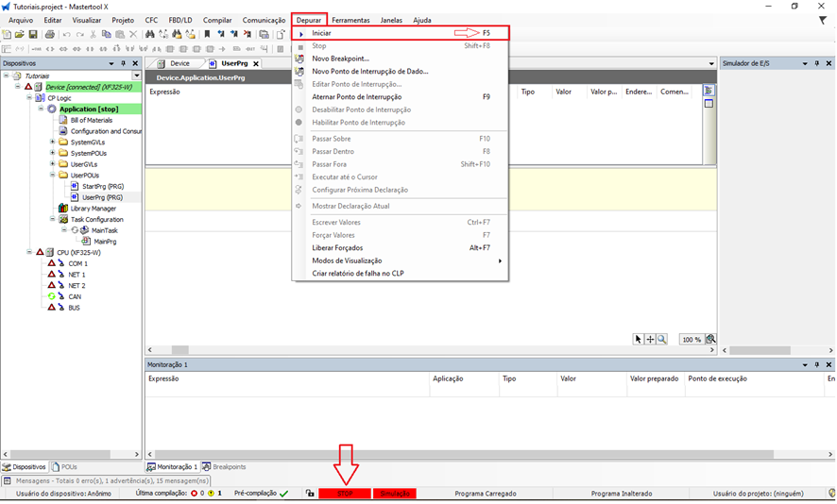Pin the Dispositivos panel
Screen dimensions: 837x504
point(123,63)
